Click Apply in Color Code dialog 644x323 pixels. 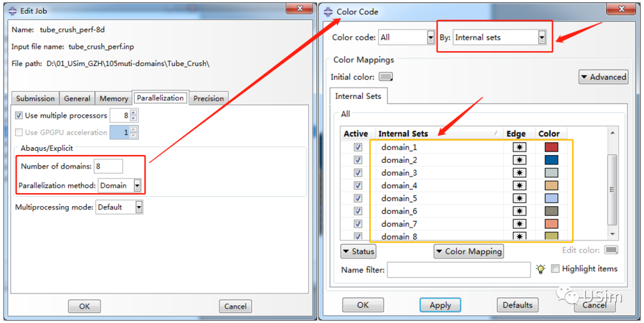point(440,305)
